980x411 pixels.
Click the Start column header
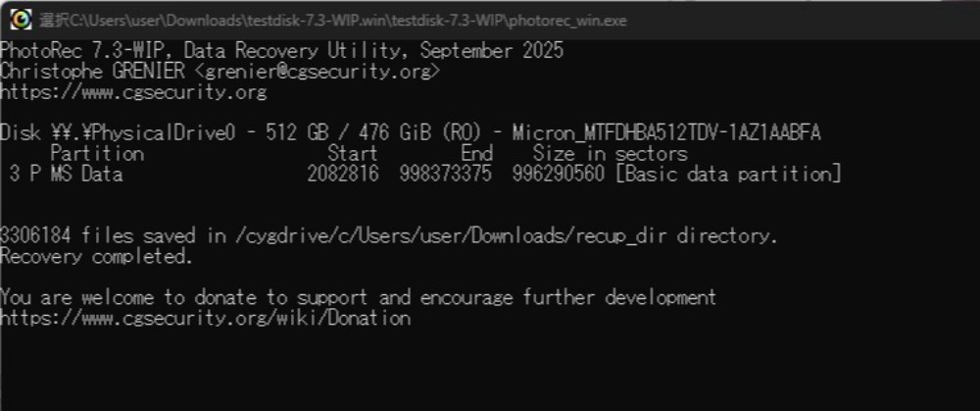353,153
